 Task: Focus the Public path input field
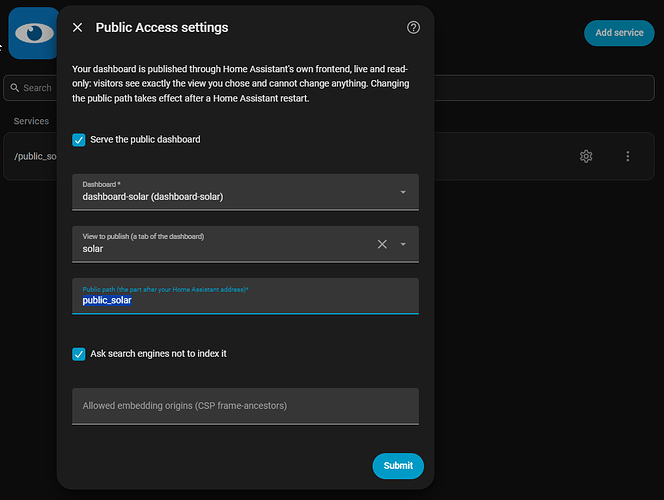(245, 296)
